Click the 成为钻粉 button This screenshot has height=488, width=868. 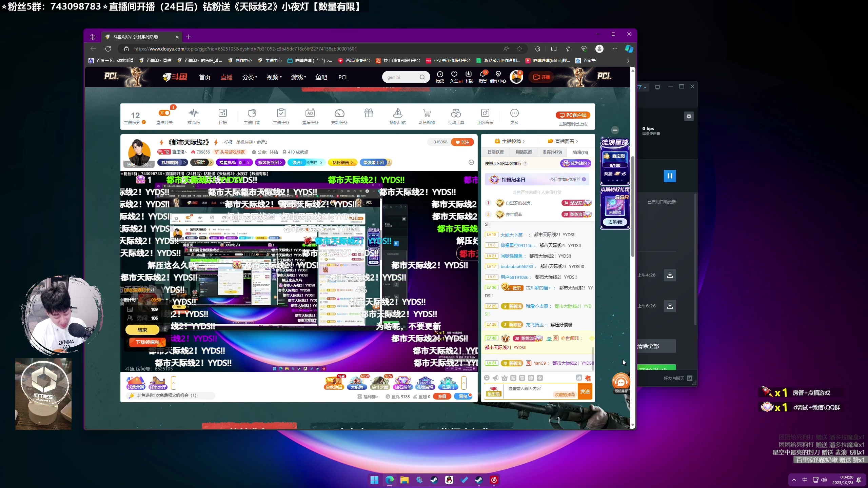[576, 163]
